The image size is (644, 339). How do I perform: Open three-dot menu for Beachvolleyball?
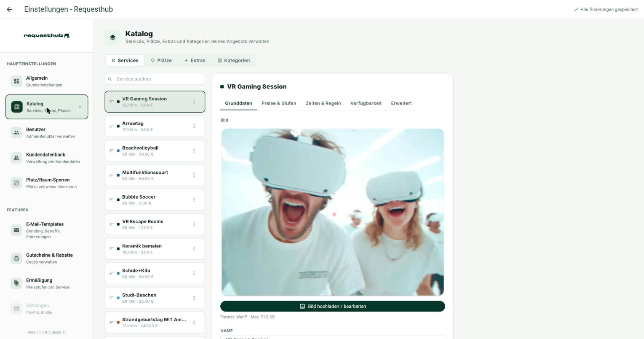pos(194,151)
